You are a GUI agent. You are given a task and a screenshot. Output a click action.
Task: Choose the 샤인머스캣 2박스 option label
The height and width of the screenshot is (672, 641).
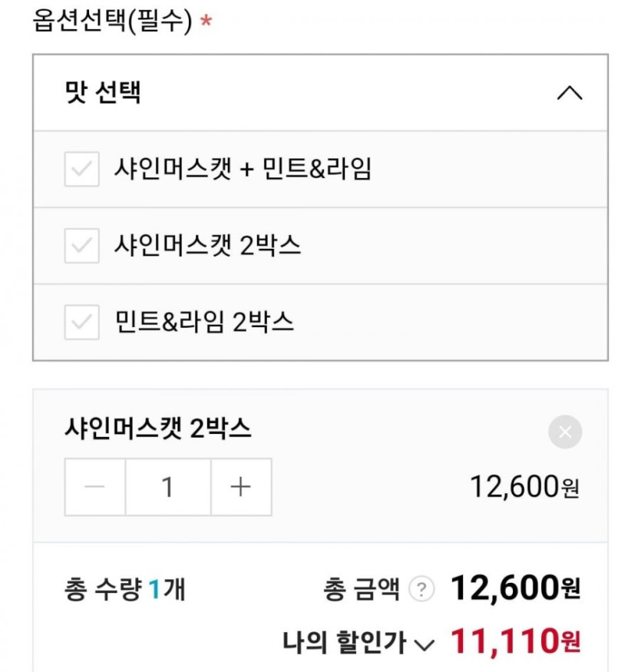coord(207,246)
